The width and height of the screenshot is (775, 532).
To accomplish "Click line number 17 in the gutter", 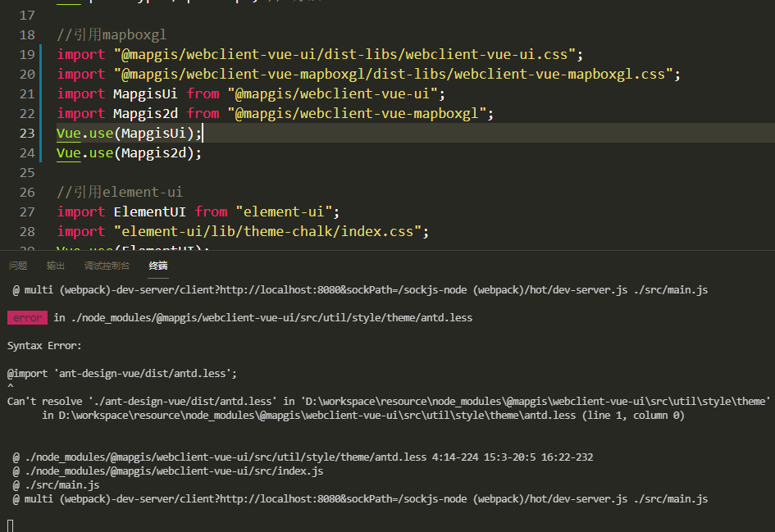I will [x=27, y=16].
